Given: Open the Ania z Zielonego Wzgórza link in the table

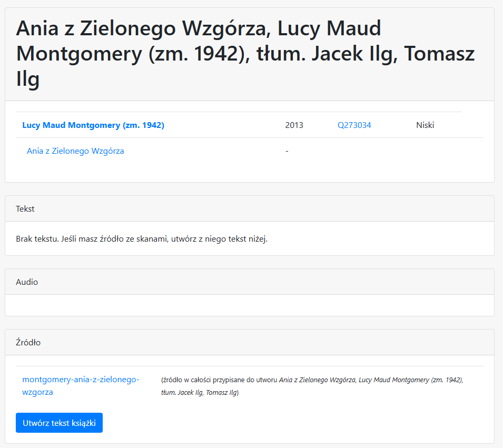Looking at the screenshot, I should point(75,151).
